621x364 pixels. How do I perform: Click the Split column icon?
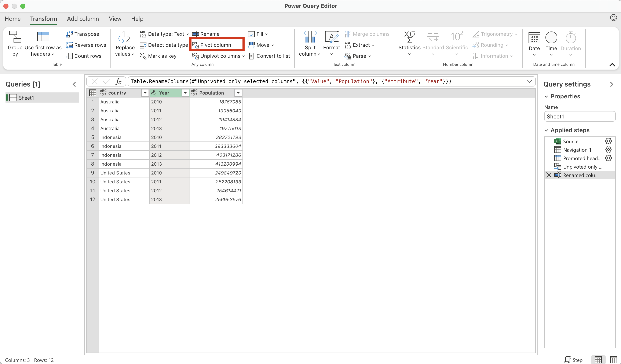310,37
